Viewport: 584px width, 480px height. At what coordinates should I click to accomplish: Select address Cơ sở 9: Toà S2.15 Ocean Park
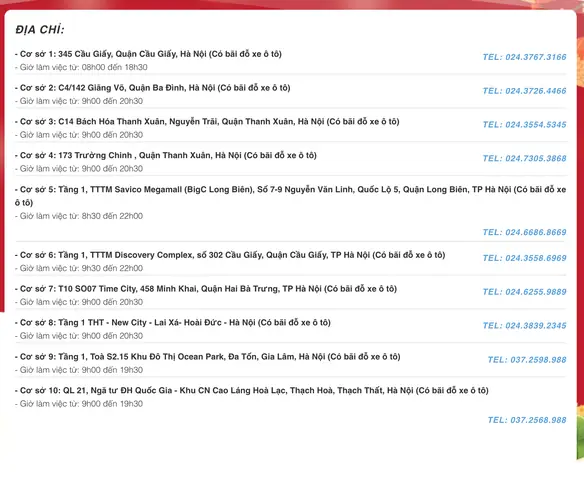pos(207,357)
